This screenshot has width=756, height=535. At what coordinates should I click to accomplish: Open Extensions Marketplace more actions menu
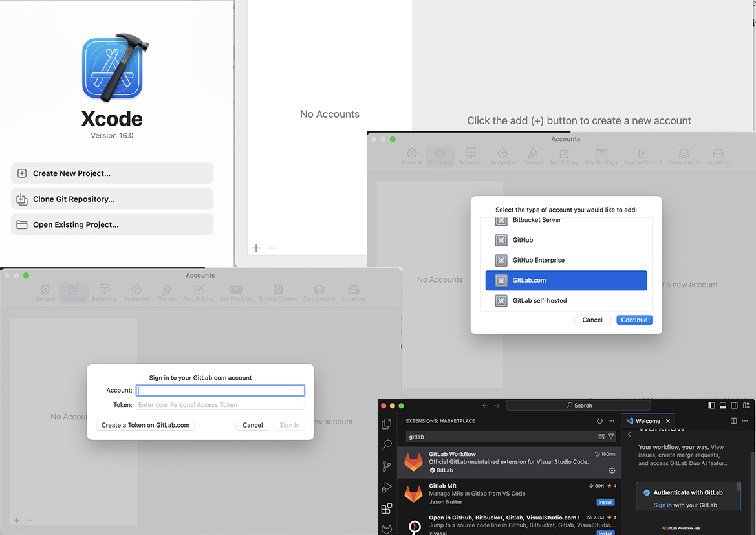click(x=611, y=420)
